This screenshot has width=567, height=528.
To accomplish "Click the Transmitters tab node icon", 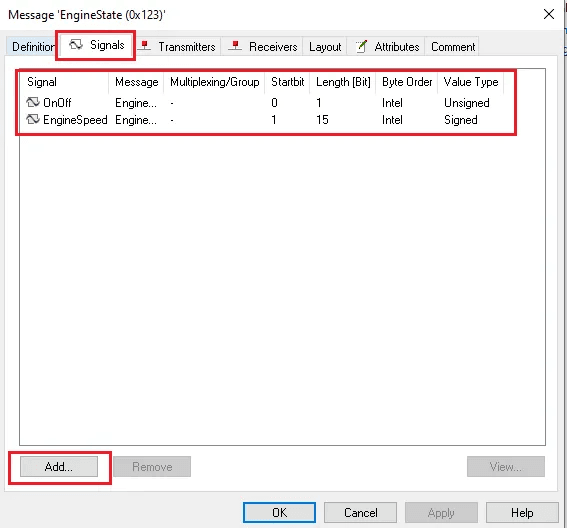I will tap(145, 46).
